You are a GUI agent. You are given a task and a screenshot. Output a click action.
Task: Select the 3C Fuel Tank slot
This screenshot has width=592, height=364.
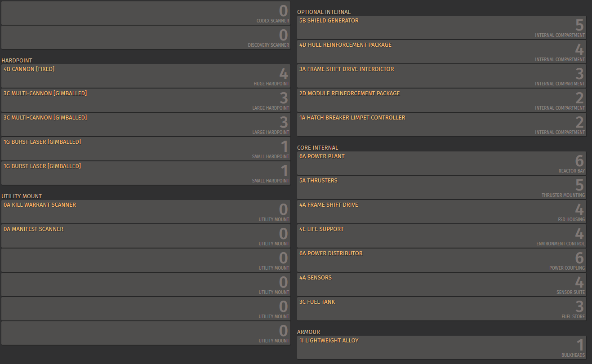(441, 309)
